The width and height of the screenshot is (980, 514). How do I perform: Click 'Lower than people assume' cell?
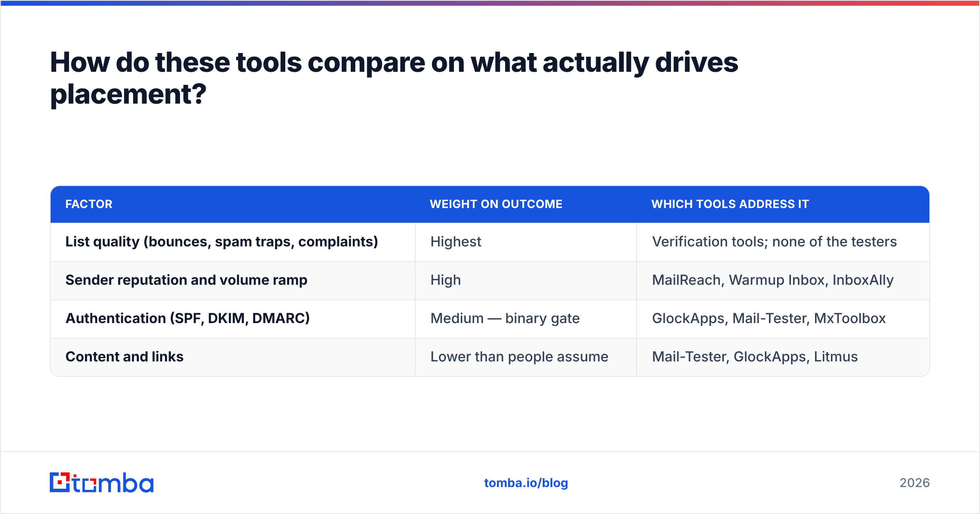coord(526,357)
